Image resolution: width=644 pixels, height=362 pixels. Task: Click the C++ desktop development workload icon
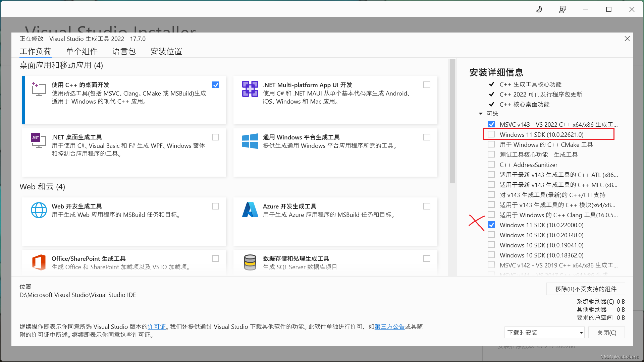coord(39,89)
